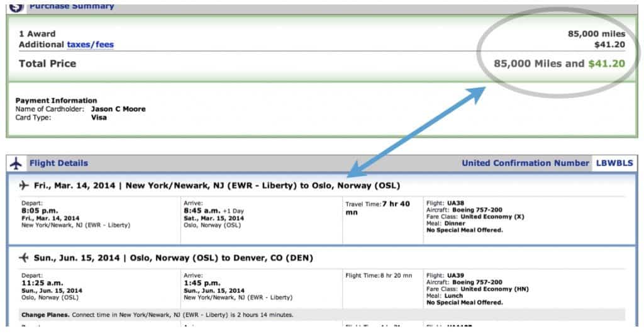Click the 8:45 a.m. arrival time
Screen dimensions: 644x336
202,211
